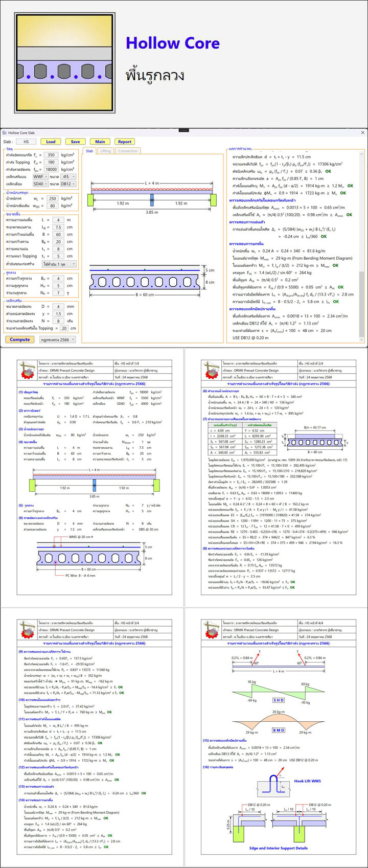Click the slab thickness ts field 8

(x=59, y=248)
